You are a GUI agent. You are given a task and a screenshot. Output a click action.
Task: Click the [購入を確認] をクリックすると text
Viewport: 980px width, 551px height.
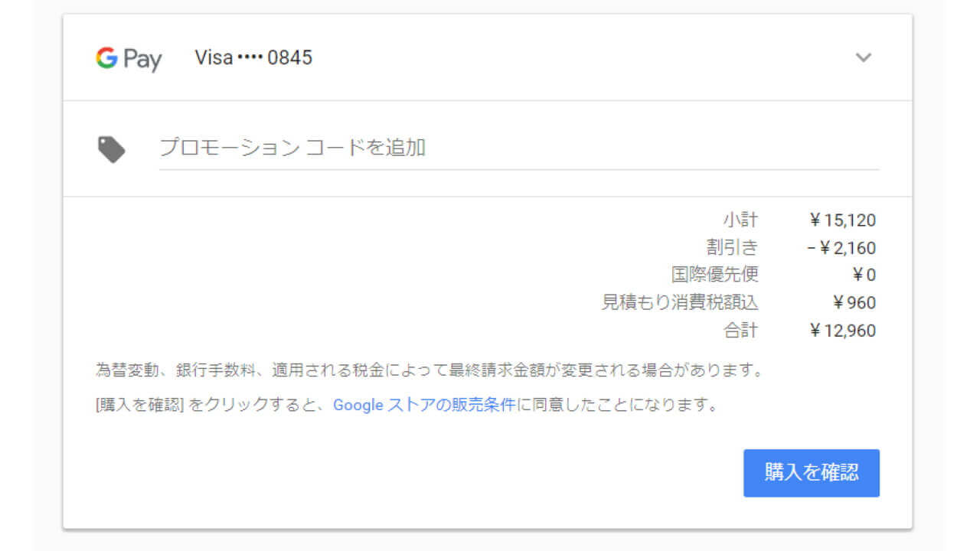pos(211,405)
